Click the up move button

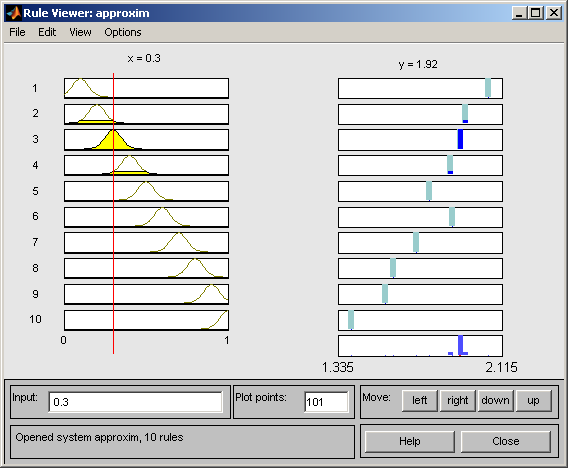pos(534,401)
